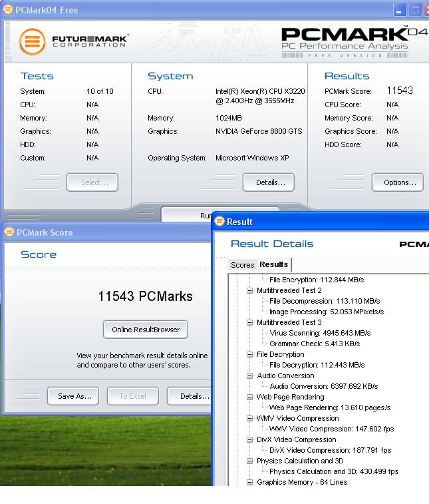The height and width of the screenshot is (504, 429).
Task: Open Details... in PCMark Score window
Action: pos(190,396)
